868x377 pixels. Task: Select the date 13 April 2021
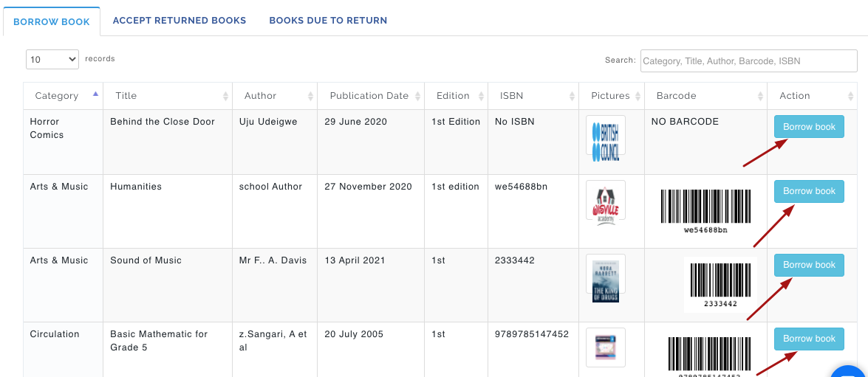[355, 260]
